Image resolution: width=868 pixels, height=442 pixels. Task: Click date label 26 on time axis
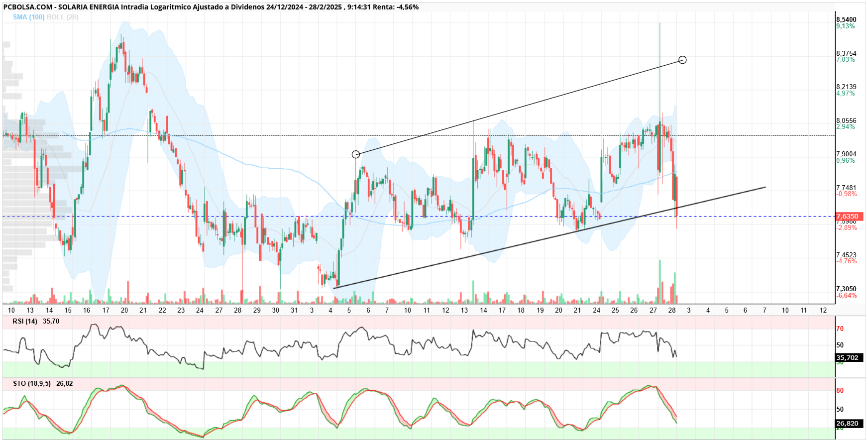(x=634, y=310)
